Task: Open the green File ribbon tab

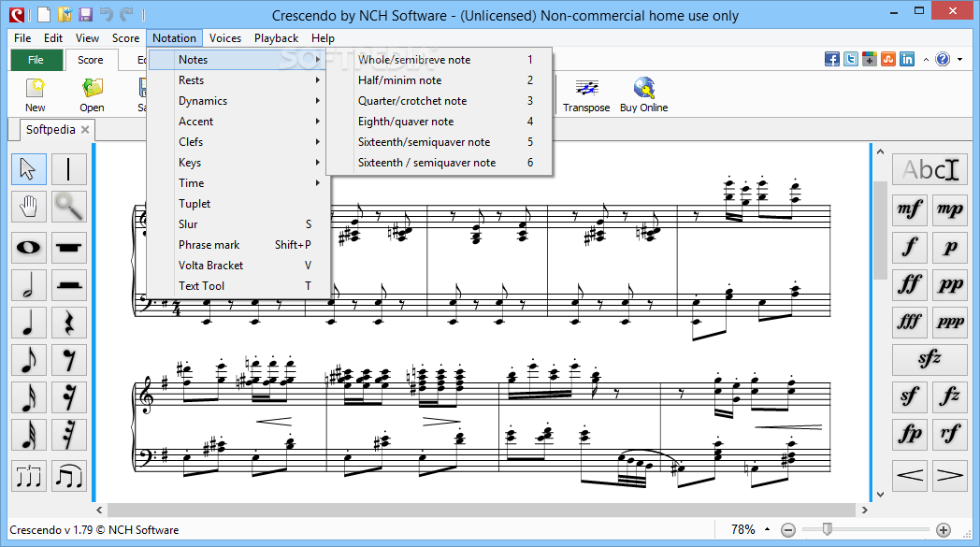Action: click(36, 60)
